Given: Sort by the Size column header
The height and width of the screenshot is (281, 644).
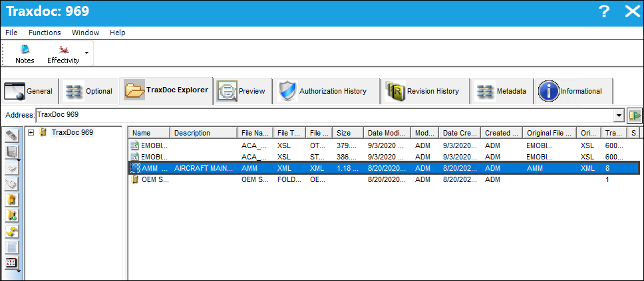Looking at the screenshot, I should coord(348,133).
